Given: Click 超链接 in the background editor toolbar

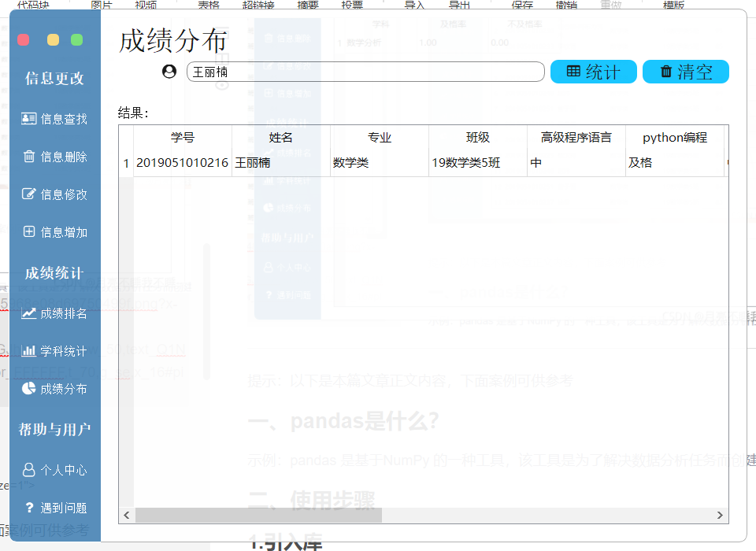Looking at the screenshot, I should [x=258, y=5].
